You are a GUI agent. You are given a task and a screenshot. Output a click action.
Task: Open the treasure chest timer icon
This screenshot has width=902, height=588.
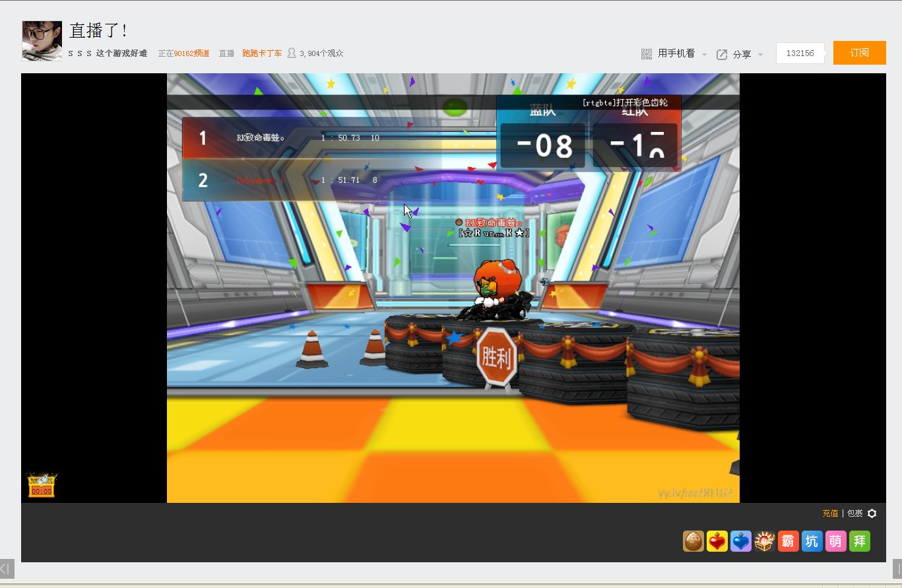(x=42, y=485)
